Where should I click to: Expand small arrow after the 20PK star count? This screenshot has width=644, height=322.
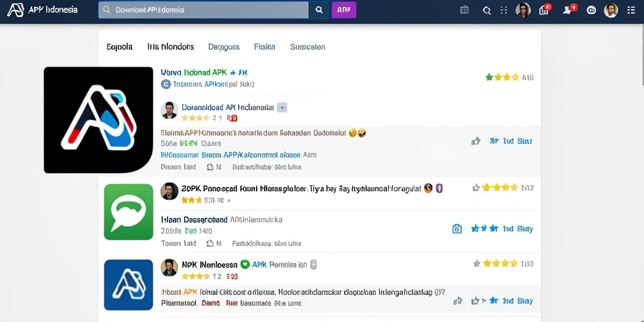(x=229, y=201)
